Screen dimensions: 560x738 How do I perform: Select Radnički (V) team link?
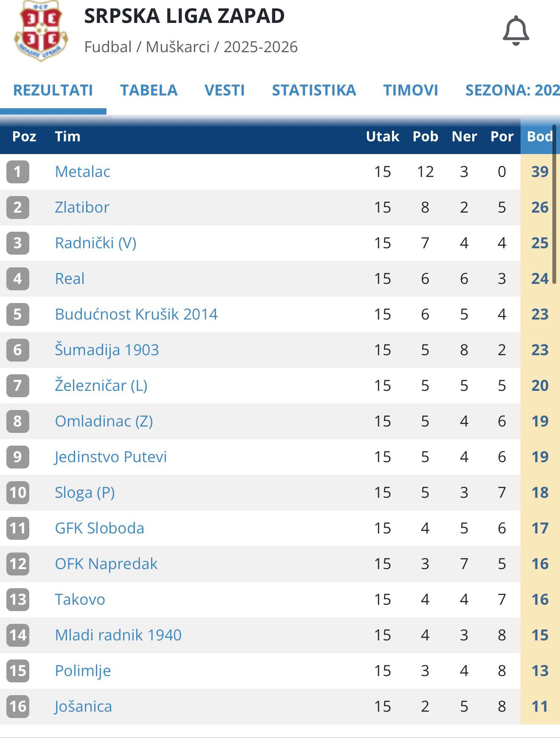click(95, 243)
